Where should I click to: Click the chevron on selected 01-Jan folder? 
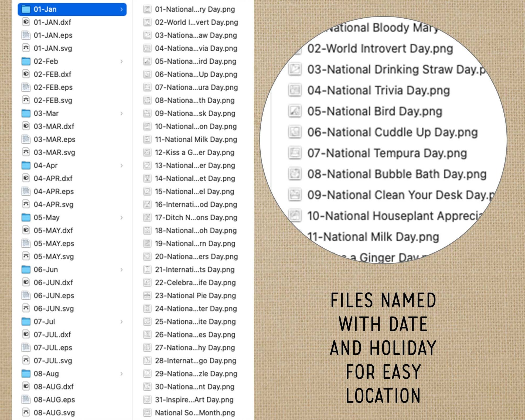(x=122, y=9)
